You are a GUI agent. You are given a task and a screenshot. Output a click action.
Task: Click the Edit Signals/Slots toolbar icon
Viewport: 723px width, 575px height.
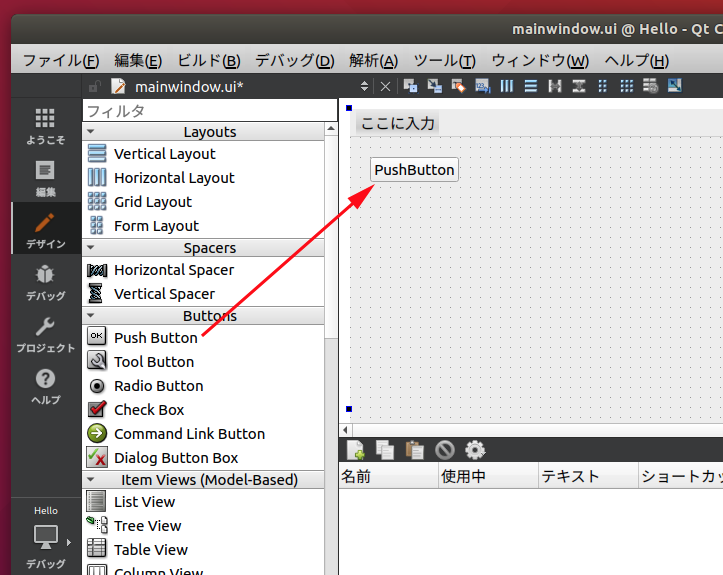tap(434, 86)
